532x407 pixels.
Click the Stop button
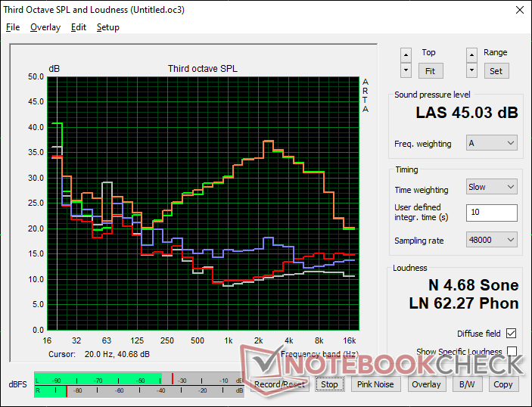(329, 384)
